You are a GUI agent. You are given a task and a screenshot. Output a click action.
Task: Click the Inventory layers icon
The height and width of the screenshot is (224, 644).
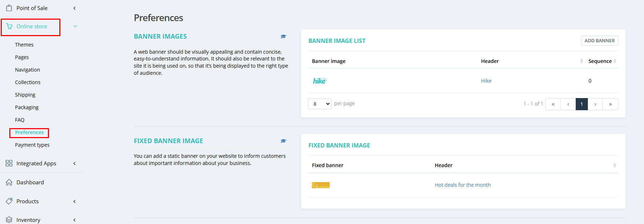coord(9,220)
